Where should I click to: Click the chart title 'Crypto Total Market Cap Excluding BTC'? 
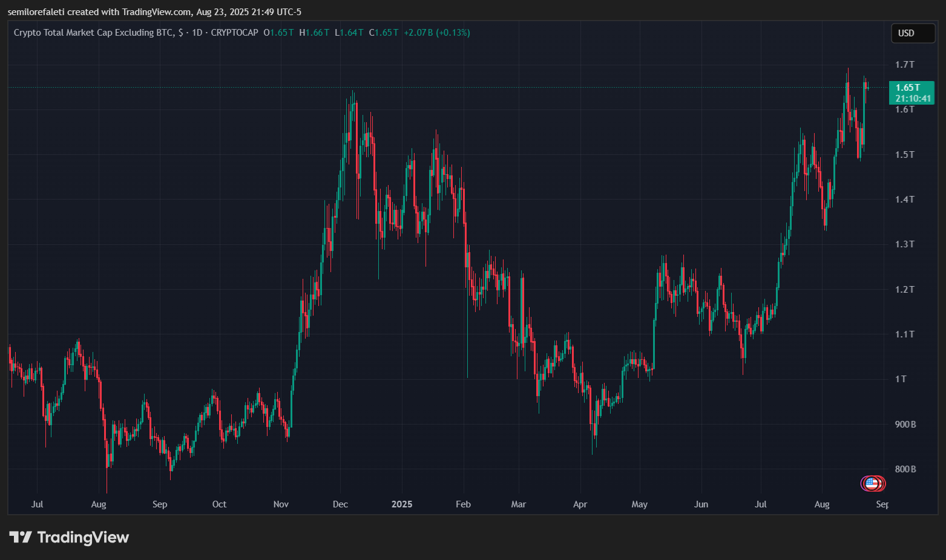pos(94,33)
